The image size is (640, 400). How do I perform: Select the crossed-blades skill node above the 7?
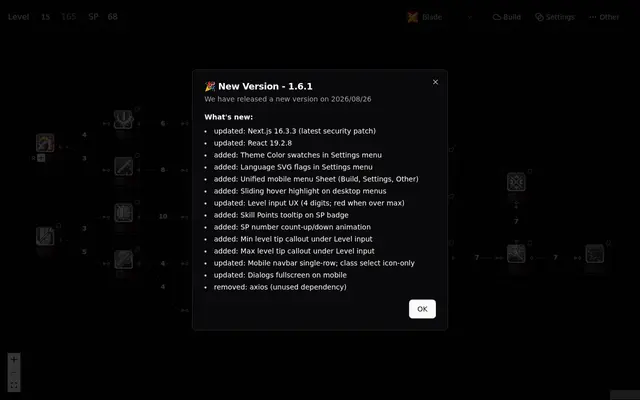tap(516, 182)
